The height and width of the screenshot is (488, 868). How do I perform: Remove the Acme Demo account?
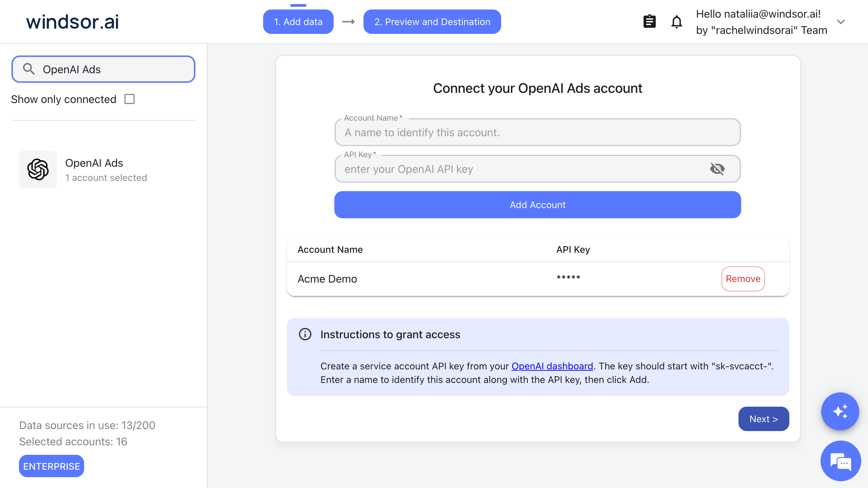743,279
